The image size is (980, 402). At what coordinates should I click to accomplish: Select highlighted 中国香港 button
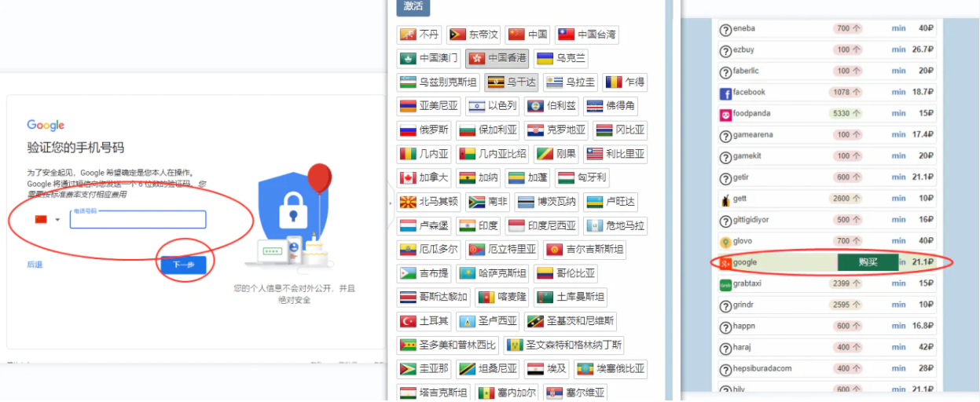[x=497, y=58]
